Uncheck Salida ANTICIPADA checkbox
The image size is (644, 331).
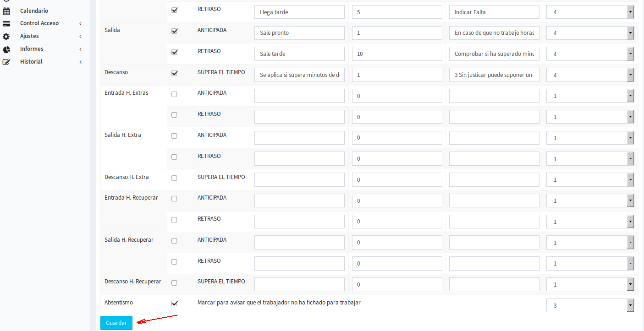point(174,31)
